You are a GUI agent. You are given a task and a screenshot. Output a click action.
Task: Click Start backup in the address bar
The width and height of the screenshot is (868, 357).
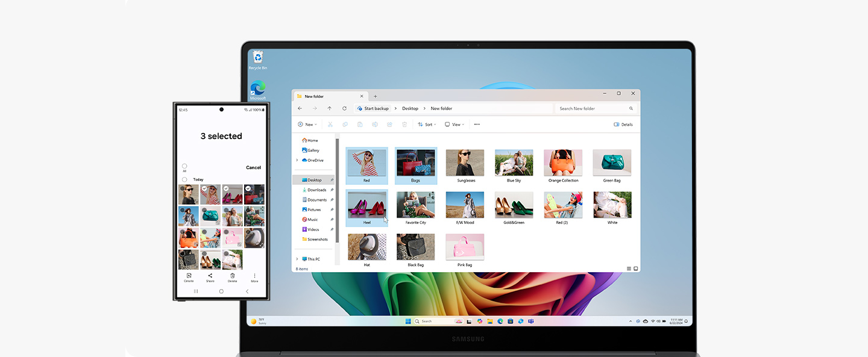tap(373, 108)
